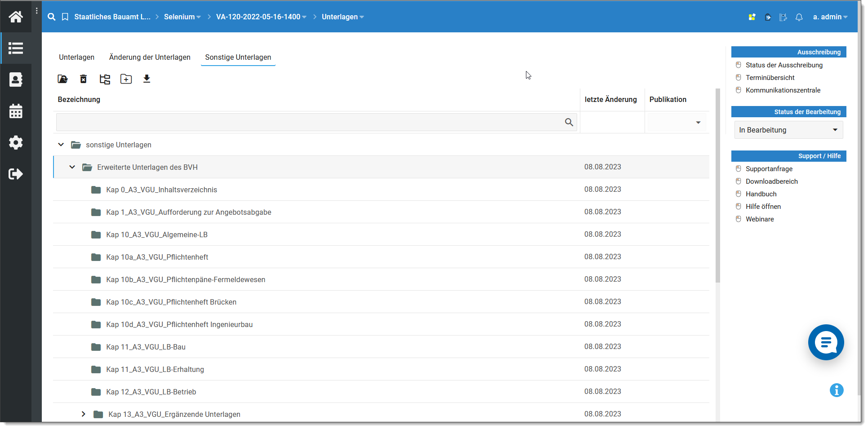Sort by letzte Änderung column header

click(x=610, y=99)
